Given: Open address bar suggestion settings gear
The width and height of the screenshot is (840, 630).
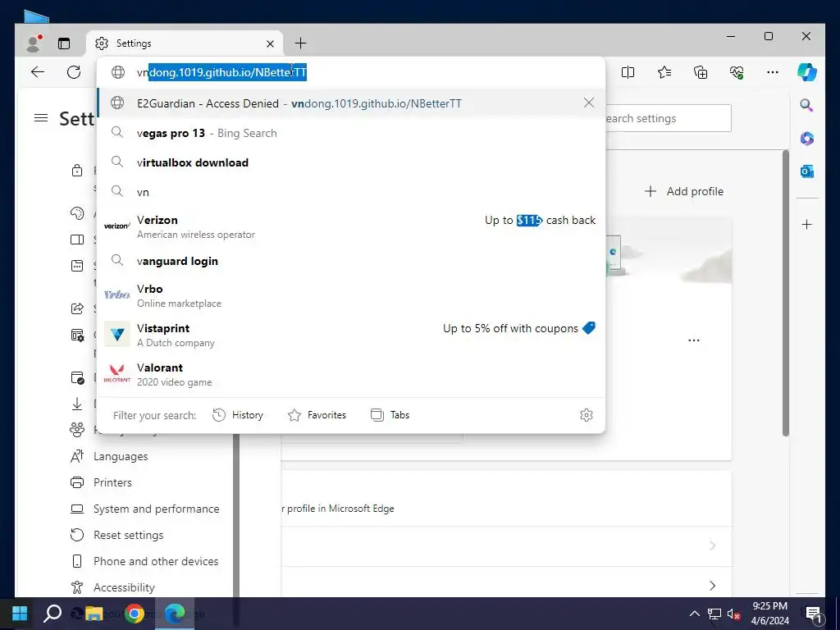Looking at the screenshot, I should click(x=586, y=415).
